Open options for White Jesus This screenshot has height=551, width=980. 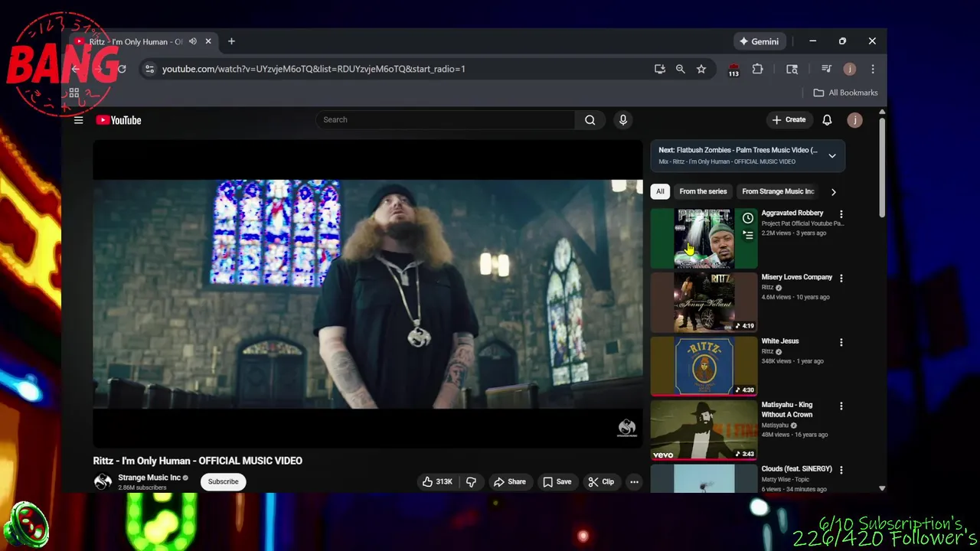[841, 342]
